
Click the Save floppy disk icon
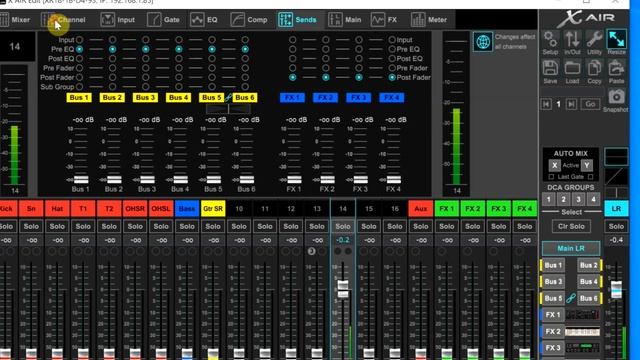550,68
